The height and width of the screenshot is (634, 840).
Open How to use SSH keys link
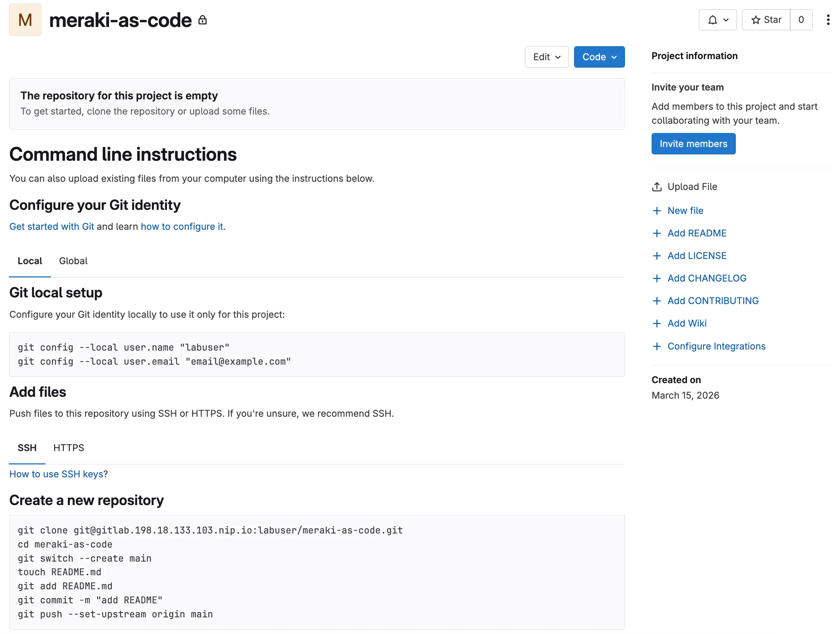[x=56, y=474]
